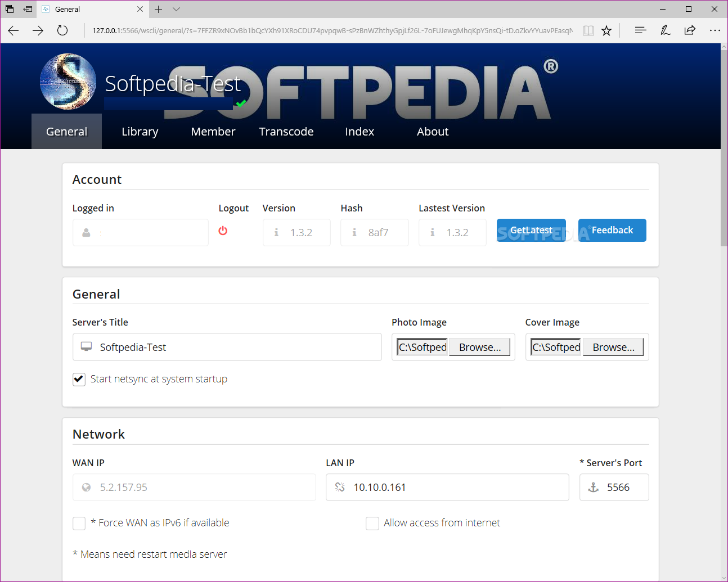Click the green checkmark under the server name

[x=241, y=103]
